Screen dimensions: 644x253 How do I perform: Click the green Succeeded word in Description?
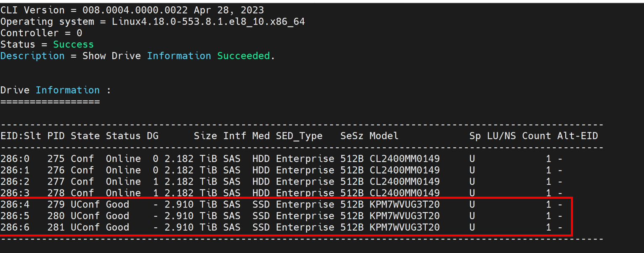(243, 56)
